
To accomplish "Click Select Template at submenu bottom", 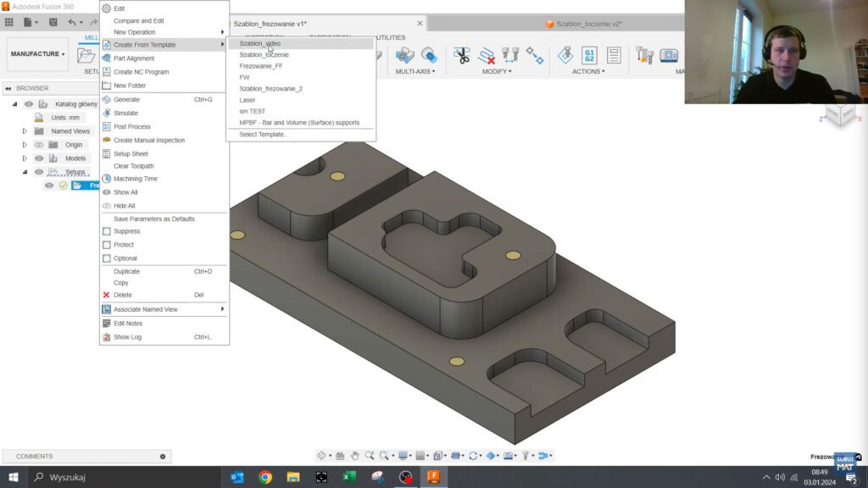I will (x=263, y=134).
